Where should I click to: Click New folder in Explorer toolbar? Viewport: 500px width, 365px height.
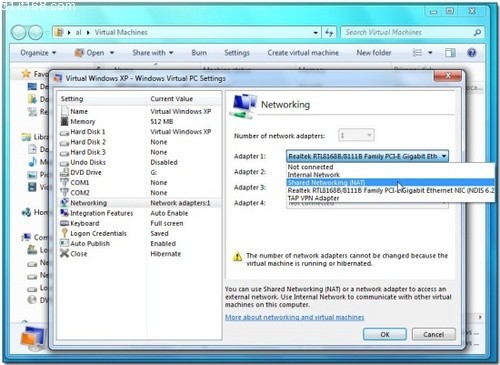click(x=374, y=53)
